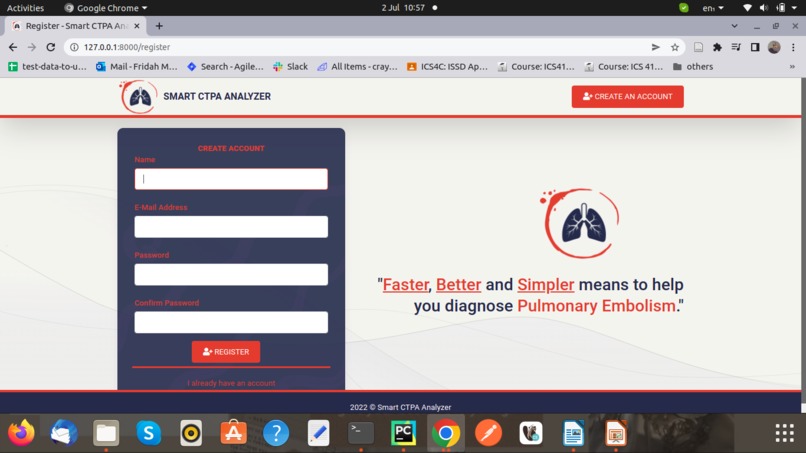Open Postman from the dock
The width and height of the screenshot is (806, 453).
coord(488,433)
